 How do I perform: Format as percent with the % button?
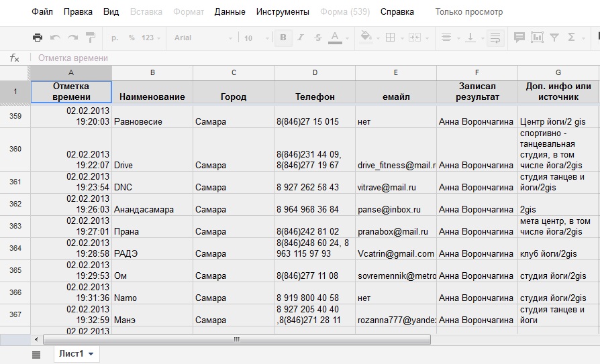tap(132, 38)
